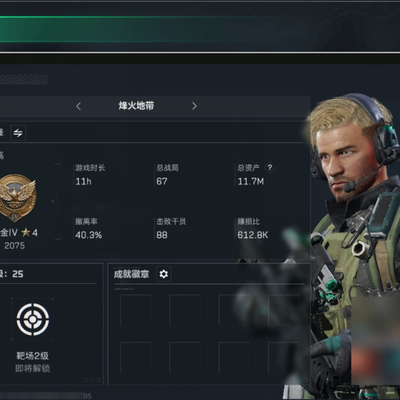The width and height of the screenshot is (400, 400).
Task: Click the left arrow beside 烽火地带
Action: pos(79,106)
